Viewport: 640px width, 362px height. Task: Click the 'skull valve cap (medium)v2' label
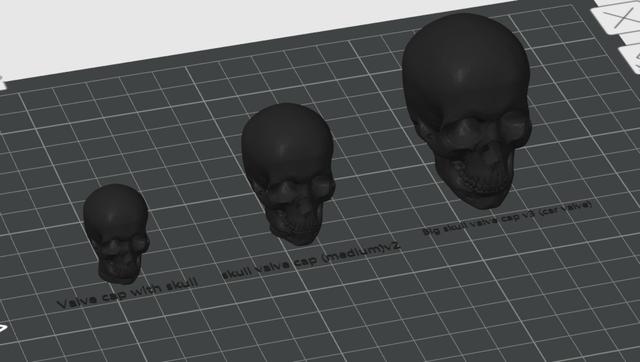(311, 261)
